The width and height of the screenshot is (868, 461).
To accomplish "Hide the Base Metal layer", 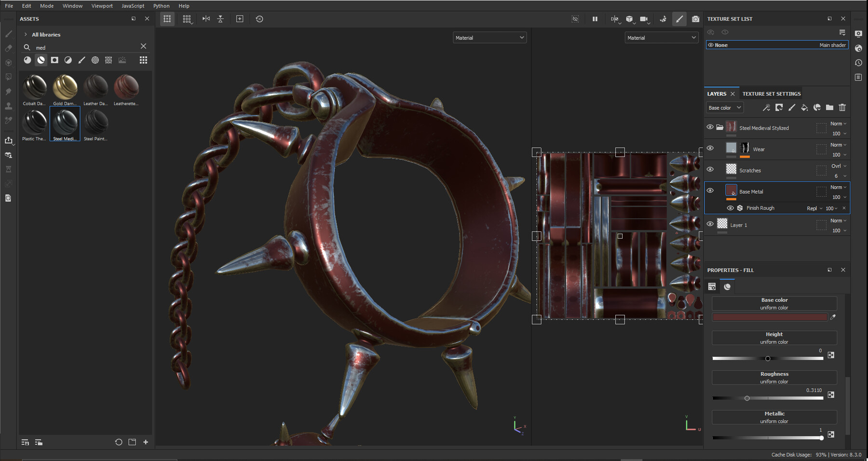I will tap(710, 190).
